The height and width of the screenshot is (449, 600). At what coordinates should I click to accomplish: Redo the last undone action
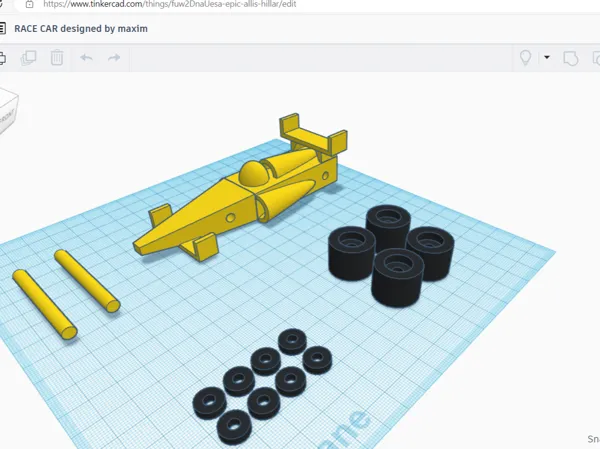click(114, 58)
